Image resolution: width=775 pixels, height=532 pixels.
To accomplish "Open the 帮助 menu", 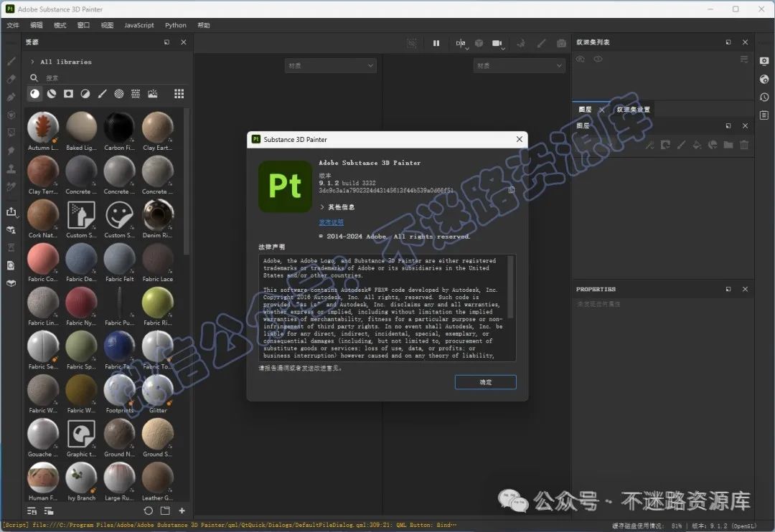I will click(x=204, y=25).
